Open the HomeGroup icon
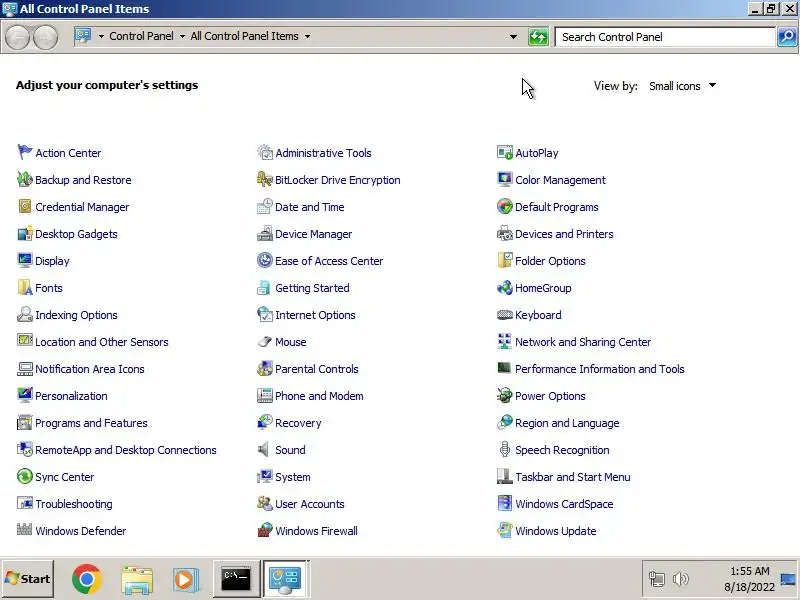 pos(505,287)
